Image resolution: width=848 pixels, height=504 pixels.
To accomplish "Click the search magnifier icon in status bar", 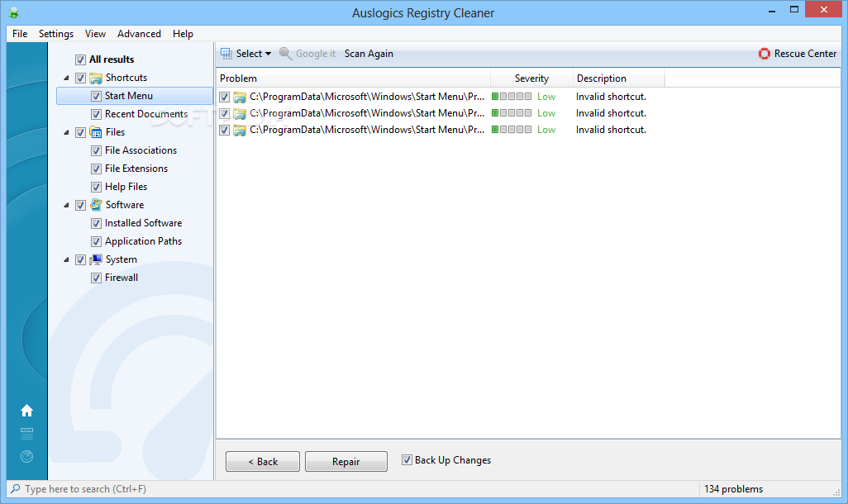I will click(x=16, y=488).
